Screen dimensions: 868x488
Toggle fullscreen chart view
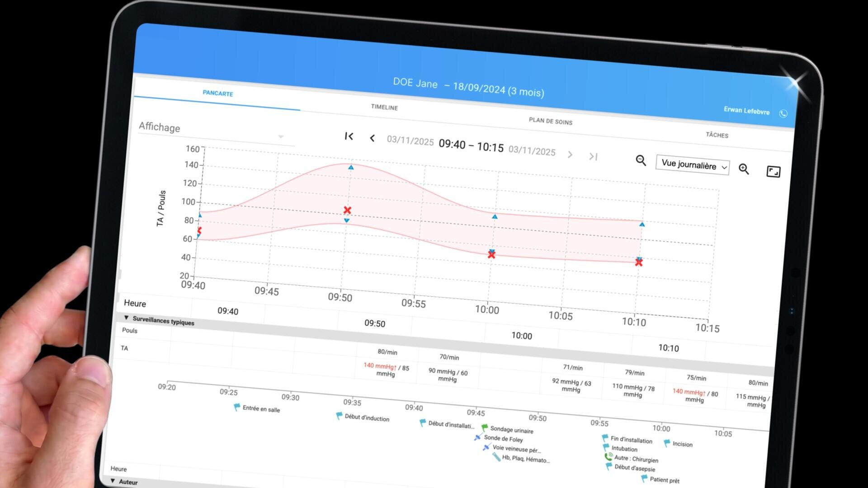(774, 172)
